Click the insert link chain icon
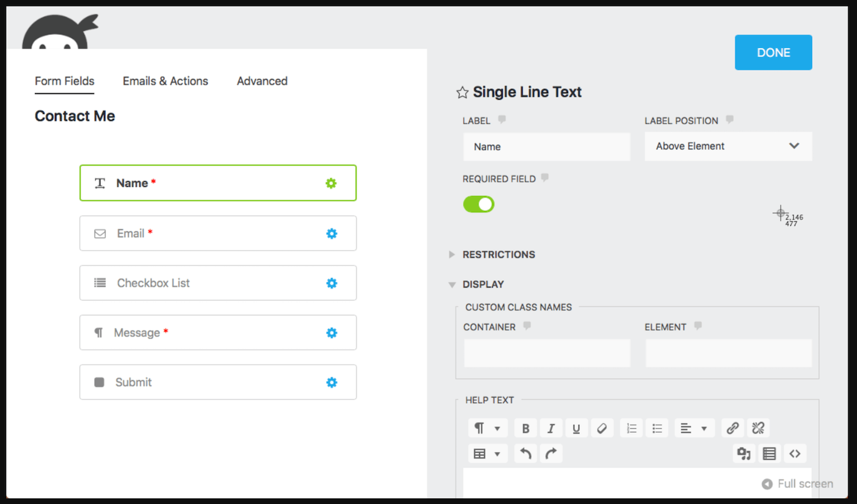The width and height of the screenshot is (857, 504). tap(732, 428)
